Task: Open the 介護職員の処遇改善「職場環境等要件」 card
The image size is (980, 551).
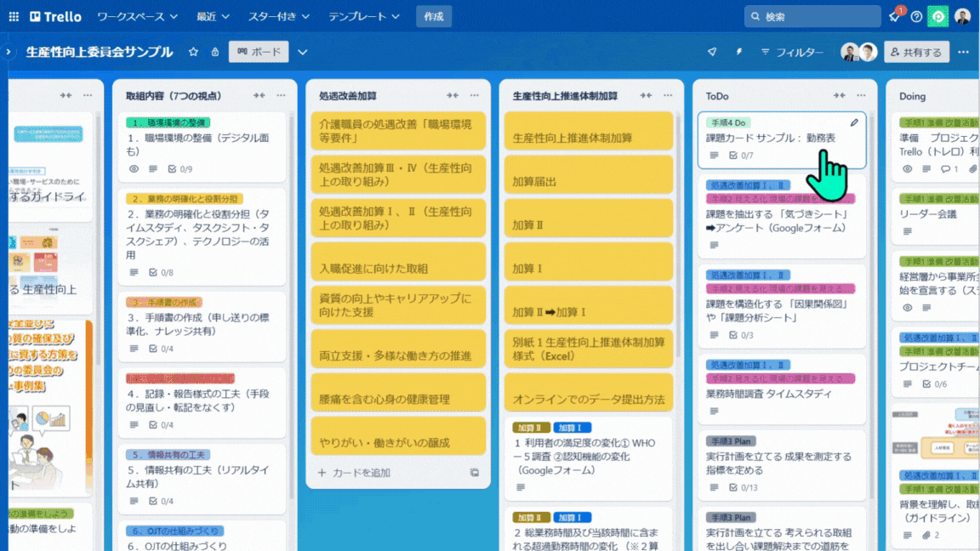Action: click(x=398, y=131)
